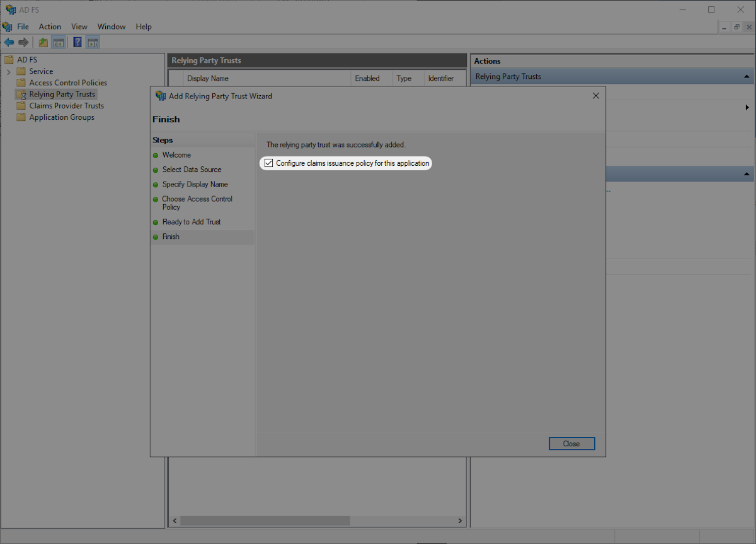Click the horizontal scrollbar right arrow
Viewport: 756px width, 544px height.
pos(461,521)
